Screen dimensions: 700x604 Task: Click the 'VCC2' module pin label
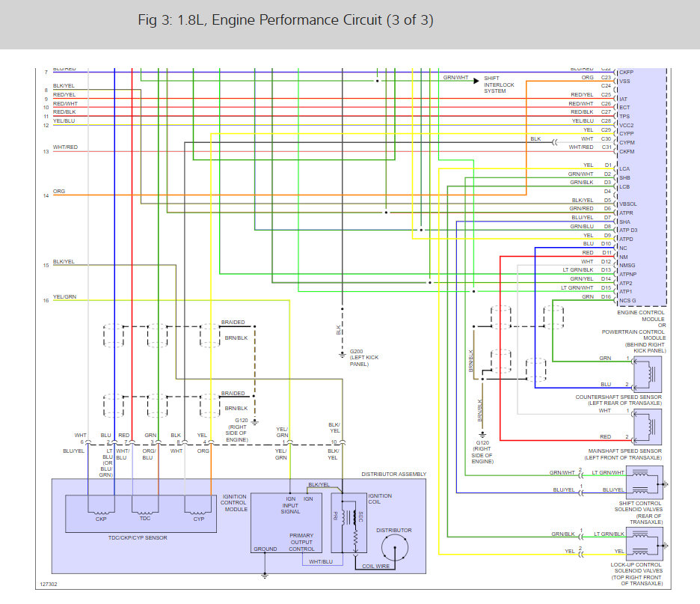click(627, 125)
